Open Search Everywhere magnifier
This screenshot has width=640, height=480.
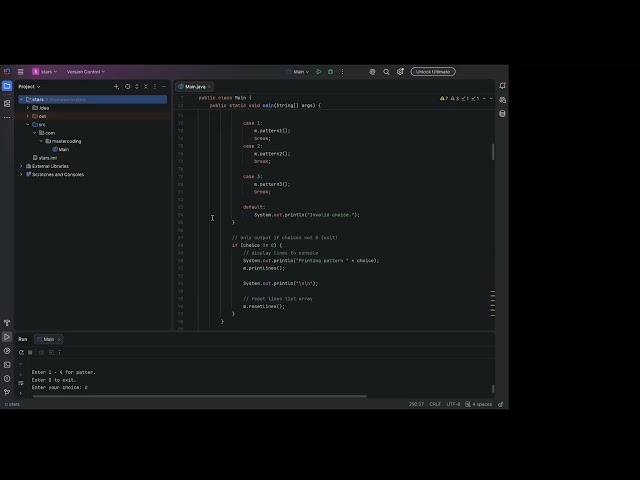386,72
